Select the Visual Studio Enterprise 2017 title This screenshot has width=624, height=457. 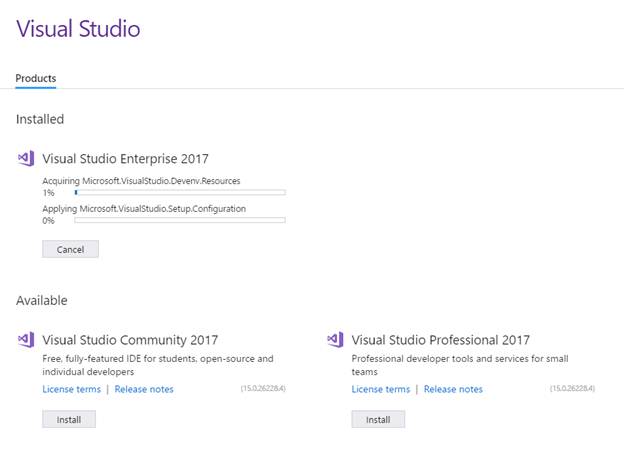pos(125,158)
